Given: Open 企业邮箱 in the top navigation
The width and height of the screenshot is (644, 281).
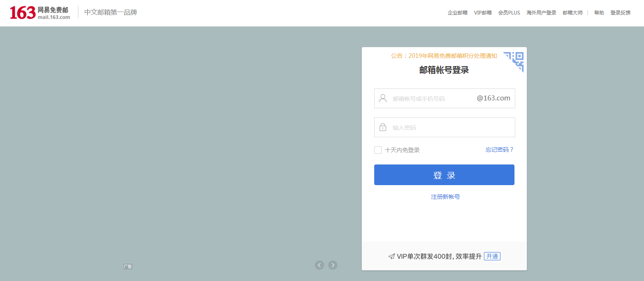Looking at the screenshot, I should (x=458, y=13).
